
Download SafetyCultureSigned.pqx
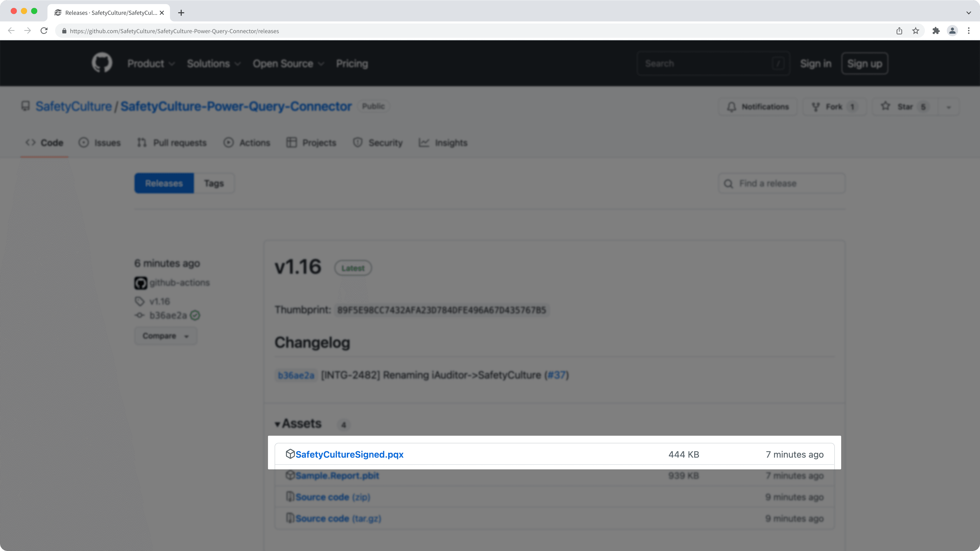(x=349, y=454)
